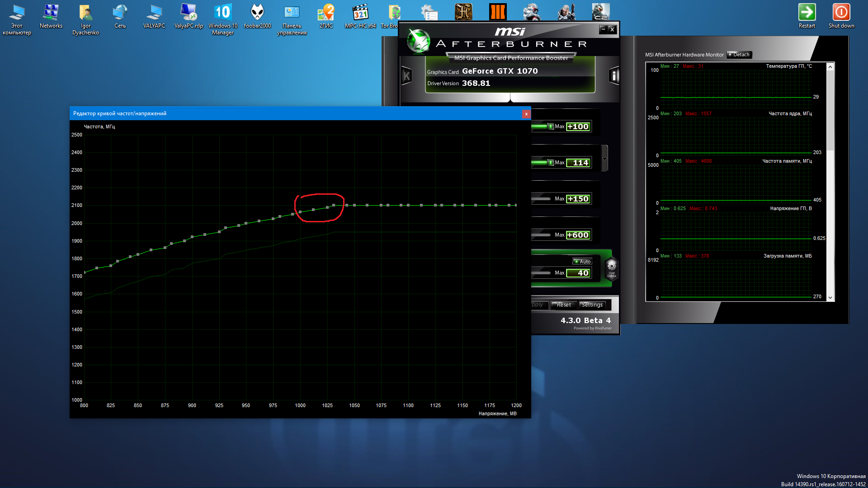The width and height of the screenshot is (868, 488).
Task: Click the fan User Define gear icon
Action: (x=611, y=267)
